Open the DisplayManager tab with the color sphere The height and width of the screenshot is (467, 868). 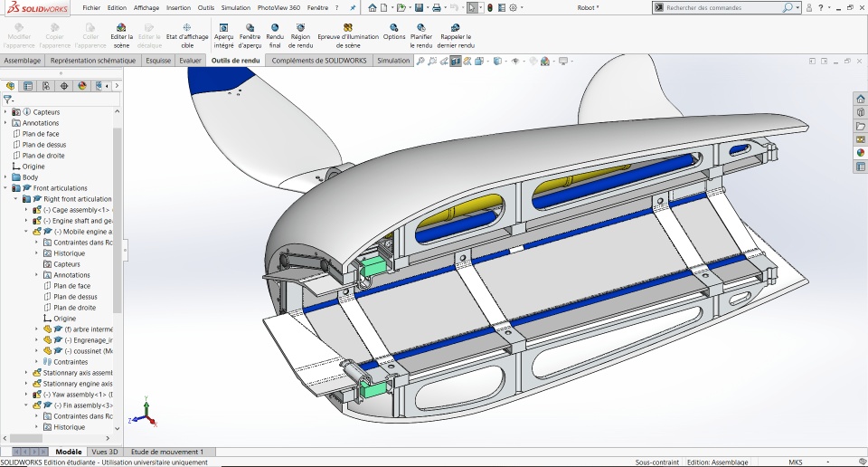[x=82, y=86]
